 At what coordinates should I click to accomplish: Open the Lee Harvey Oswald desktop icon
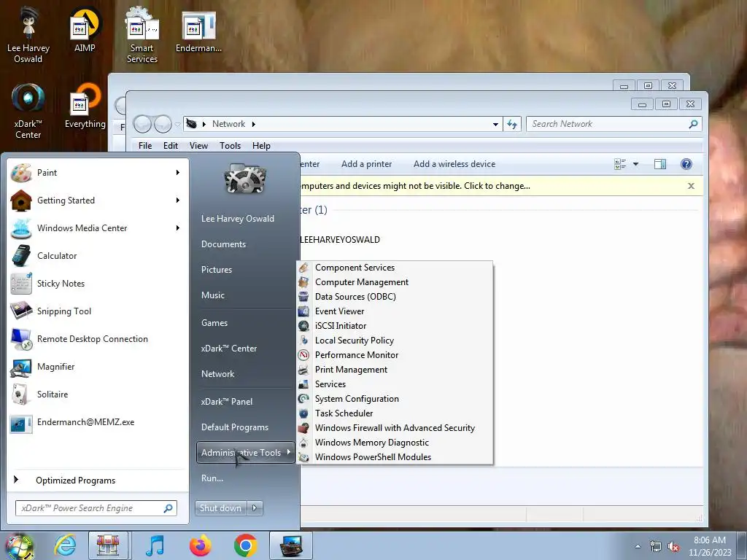pyautogui.click(x=28, y=36)
